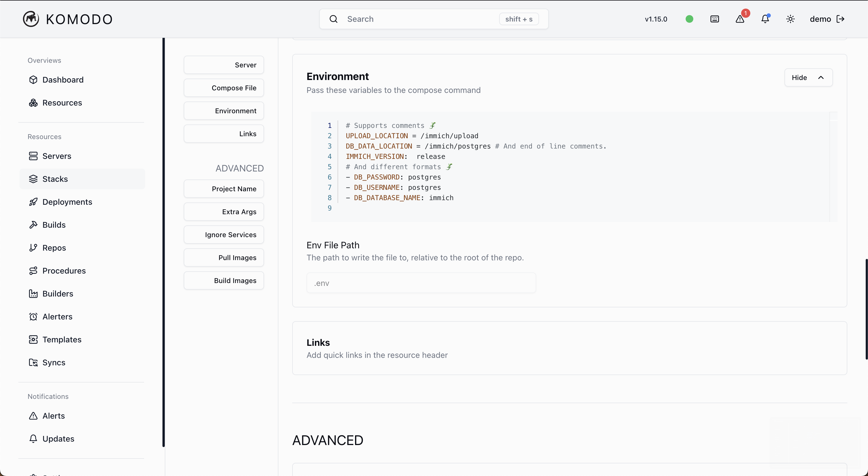Open the alerts warning triangle icon
This screenshot has height=476, width=868.
(740, 19)
